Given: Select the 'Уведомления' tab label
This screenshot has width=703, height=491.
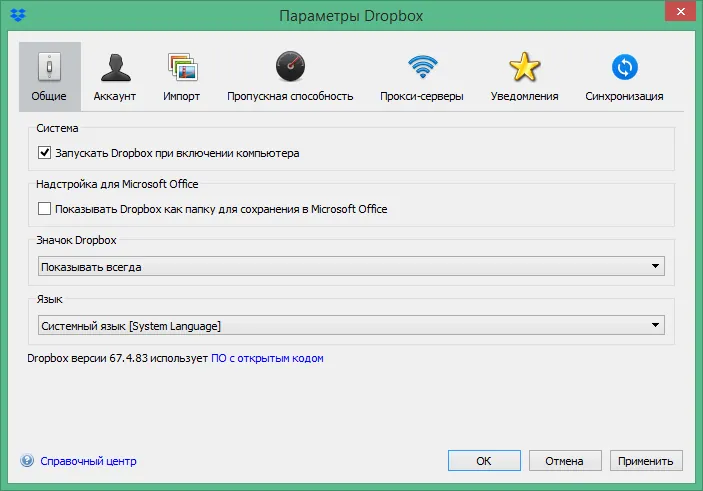Looking at the screenshot, I should [525, 96].
